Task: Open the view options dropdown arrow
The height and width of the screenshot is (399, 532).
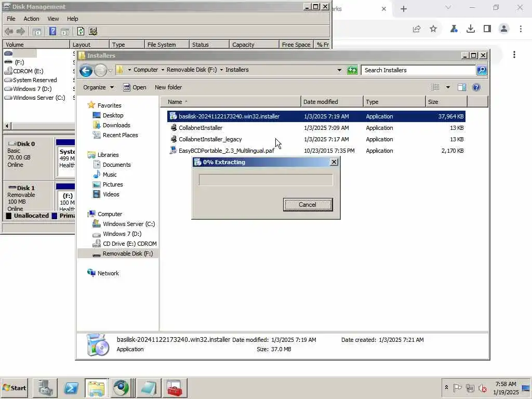Action: 448,87
